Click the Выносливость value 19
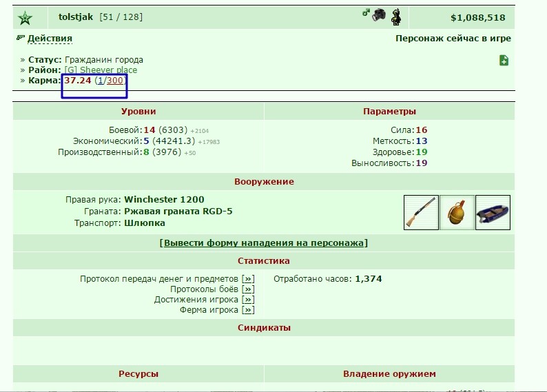Image resolution: width=547 pixels, height=392 pixels. point(422,163)
